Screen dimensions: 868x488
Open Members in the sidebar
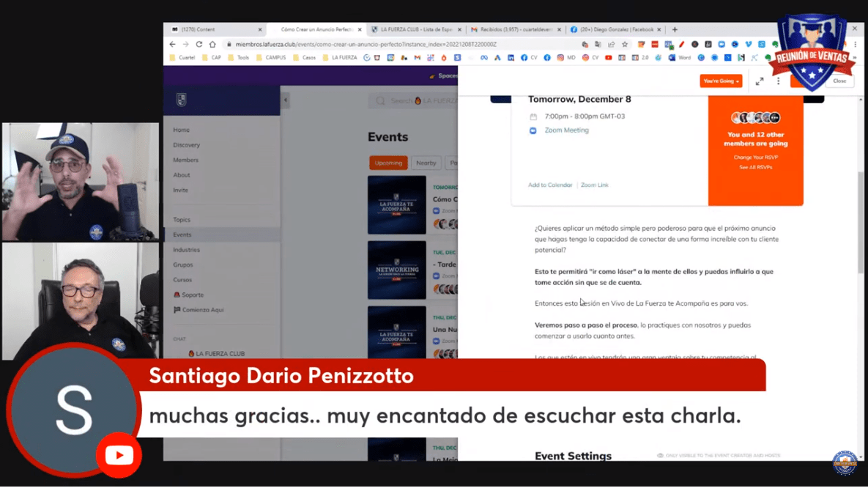pos(185,160)
